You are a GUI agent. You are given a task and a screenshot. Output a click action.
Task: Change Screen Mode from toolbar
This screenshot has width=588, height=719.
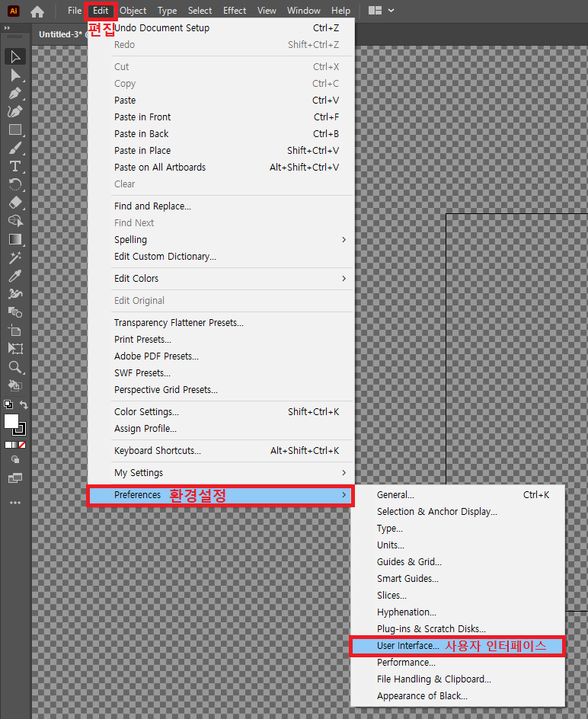(15, 478)
